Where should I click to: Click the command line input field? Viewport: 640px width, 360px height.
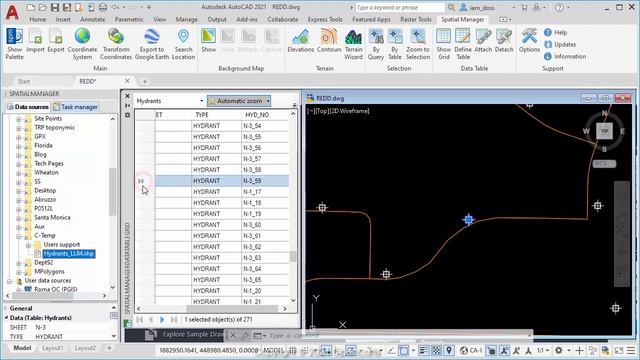point(398,336)
